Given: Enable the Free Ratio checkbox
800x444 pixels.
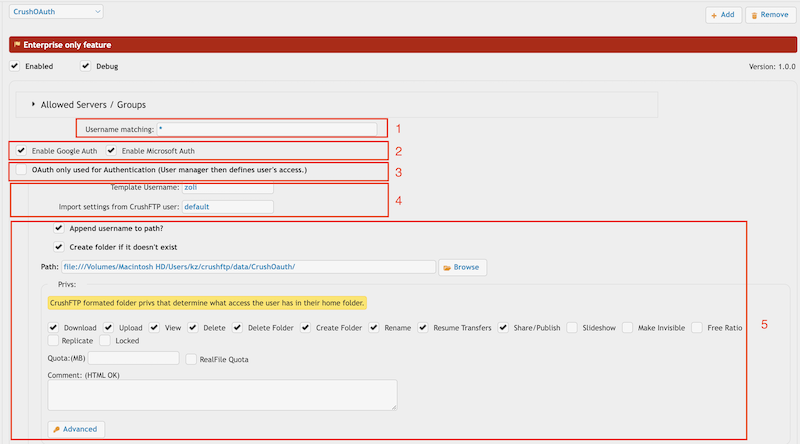Looking at the screenshot, I should click(x=697, y=328).
